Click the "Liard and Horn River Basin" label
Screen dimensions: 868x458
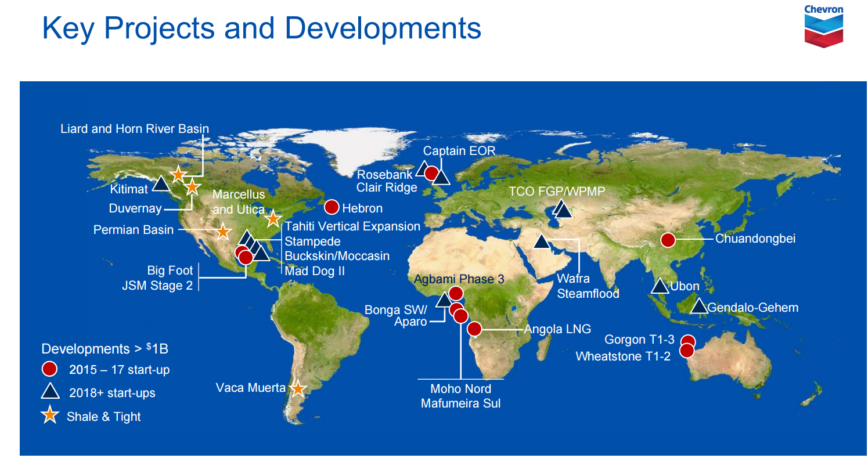(134, 129)
